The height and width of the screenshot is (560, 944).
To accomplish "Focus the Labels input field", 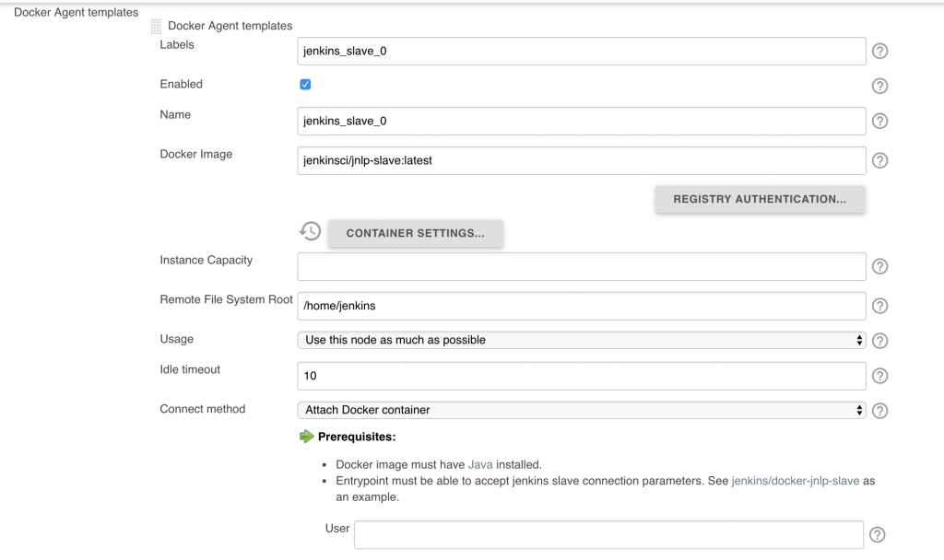I will (x=582, y=52).
